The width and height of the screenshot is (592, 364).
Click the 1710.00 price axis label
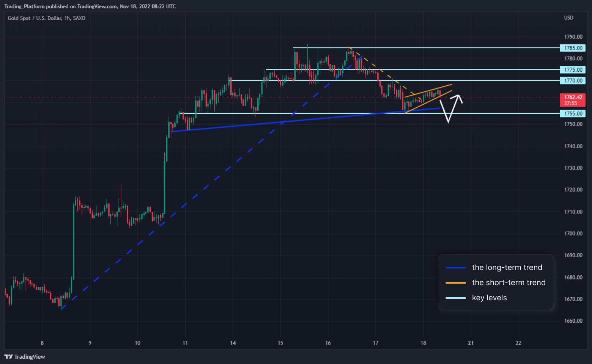[x=573, y=212]
